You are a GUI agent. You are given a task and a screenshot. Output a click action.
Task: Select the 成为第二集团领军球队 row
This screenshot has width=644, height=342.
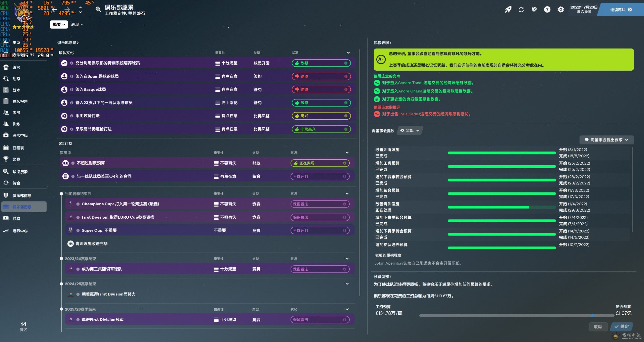[x=210, y=269]
